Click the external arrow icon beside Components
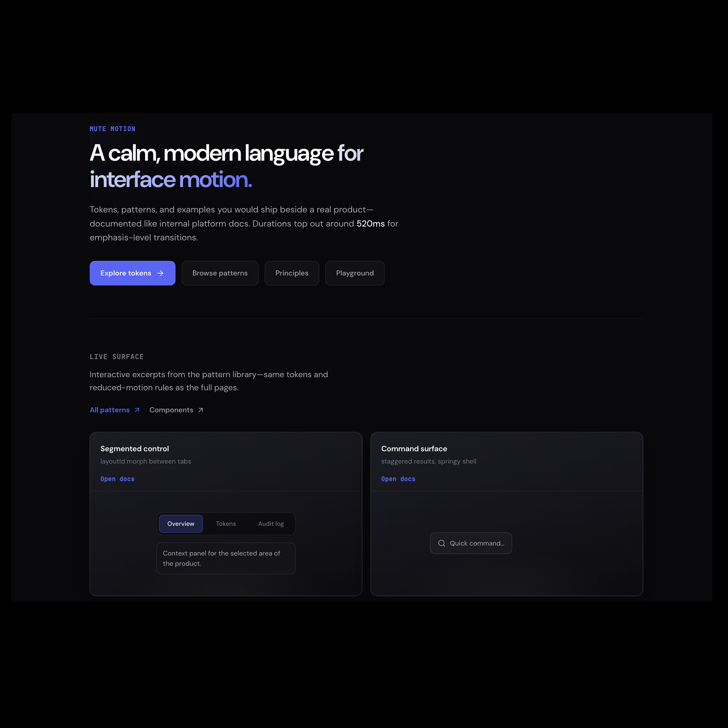 [x=201, y=410]
